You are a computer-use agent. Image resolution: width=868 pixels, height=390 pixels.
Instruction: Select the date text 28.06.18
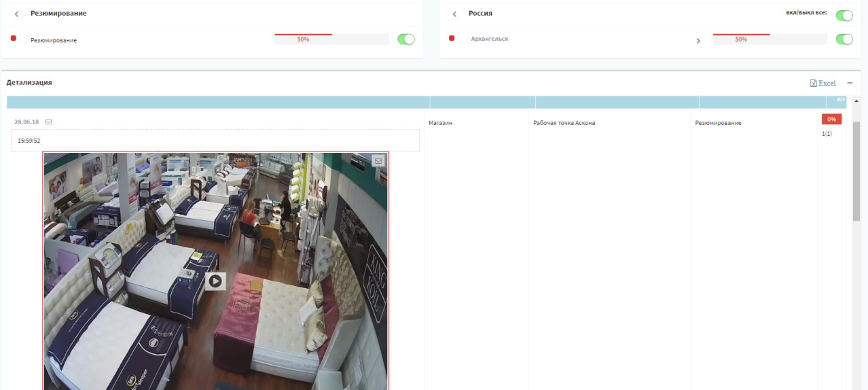click(26, 122)
